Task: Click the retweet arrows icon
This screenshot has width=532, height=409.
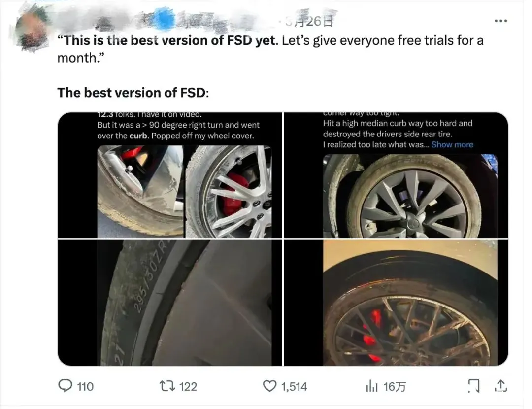Action: point(167,386)
